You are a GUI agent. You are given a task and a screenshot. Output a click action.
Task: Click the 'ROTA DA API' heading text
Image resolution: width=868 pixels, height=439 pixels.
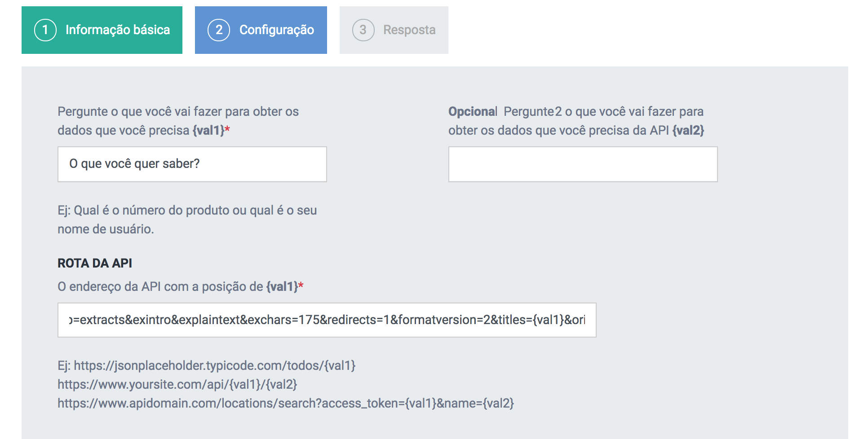pos(95,263)
